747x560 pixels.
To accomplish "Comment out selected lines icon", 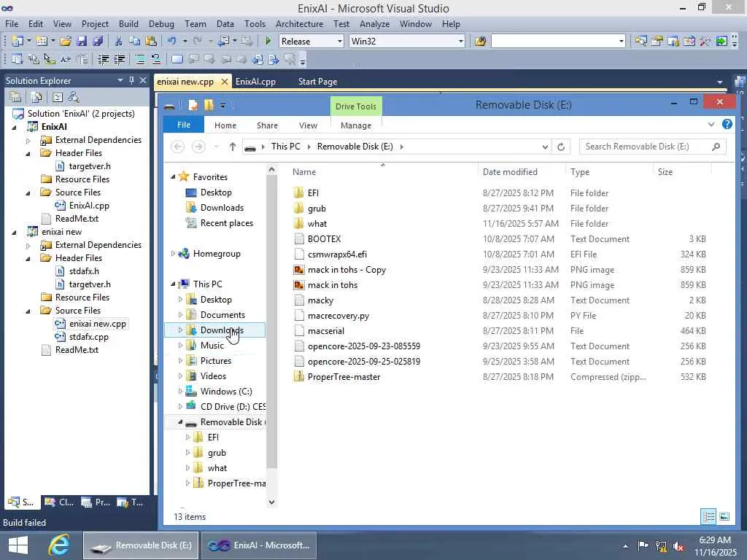I will tap(140, 60).
